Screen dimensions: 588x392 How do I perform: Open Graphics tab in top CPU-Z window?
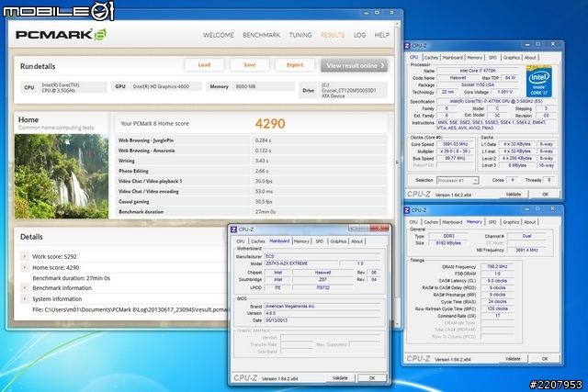(x=512, y=57)
